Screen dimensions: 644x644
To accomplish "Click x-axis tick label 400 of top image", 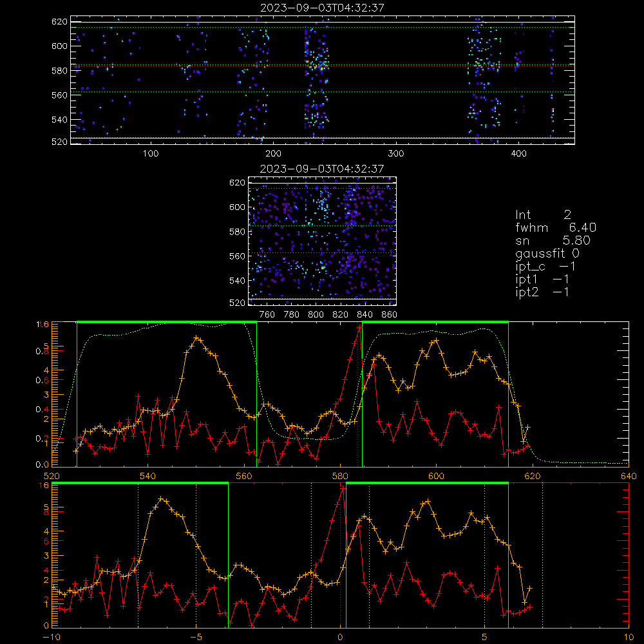I will click(518, 154).
